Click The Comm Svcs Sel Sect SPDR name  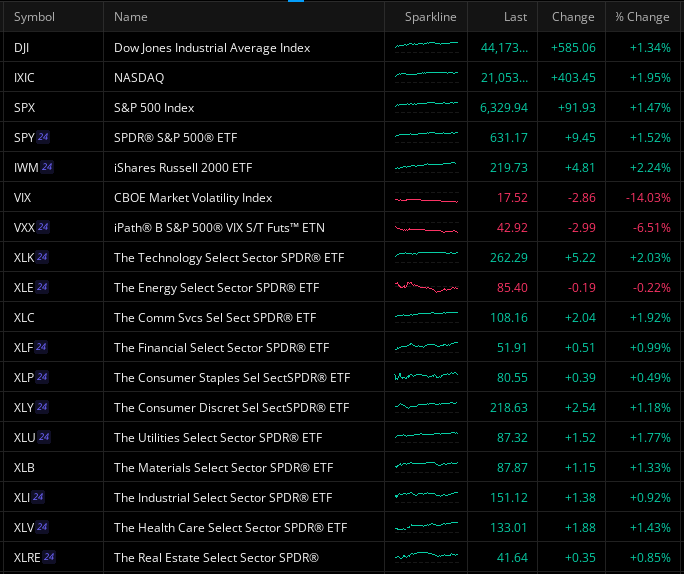click(215, 318)
